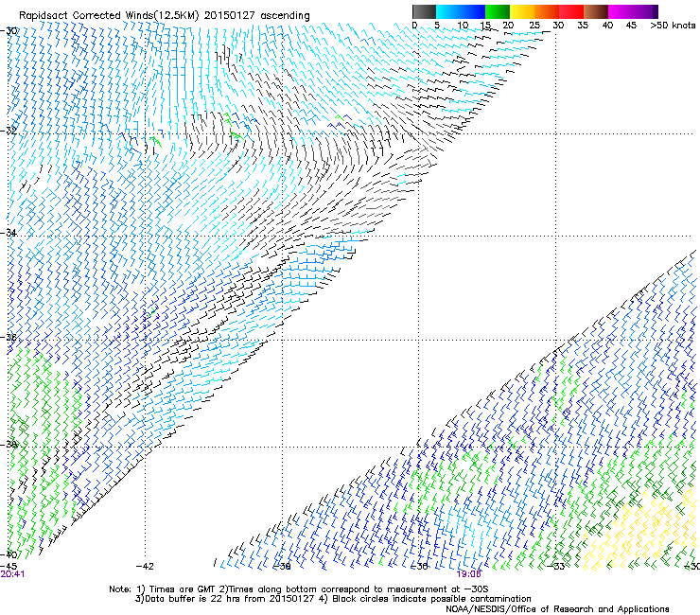700x615 pixels.
Task: Click the red 30-35 knots legend swatch
Action: coord(571,11)
